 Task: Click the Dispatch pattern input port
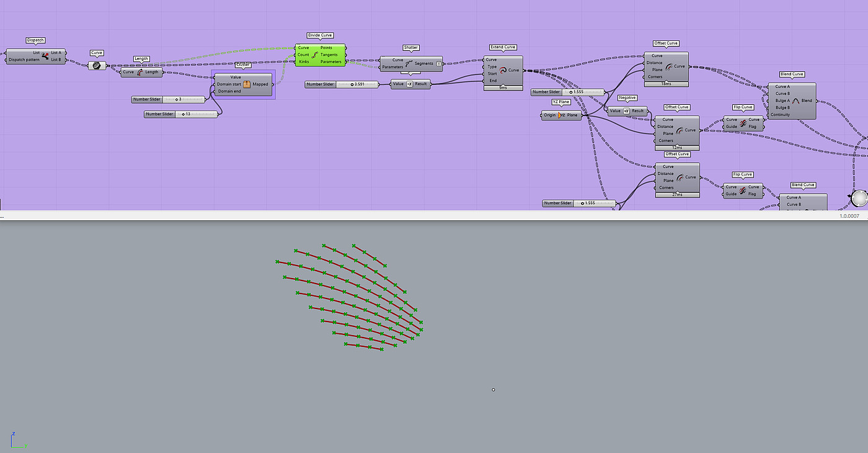pos(24,60)
